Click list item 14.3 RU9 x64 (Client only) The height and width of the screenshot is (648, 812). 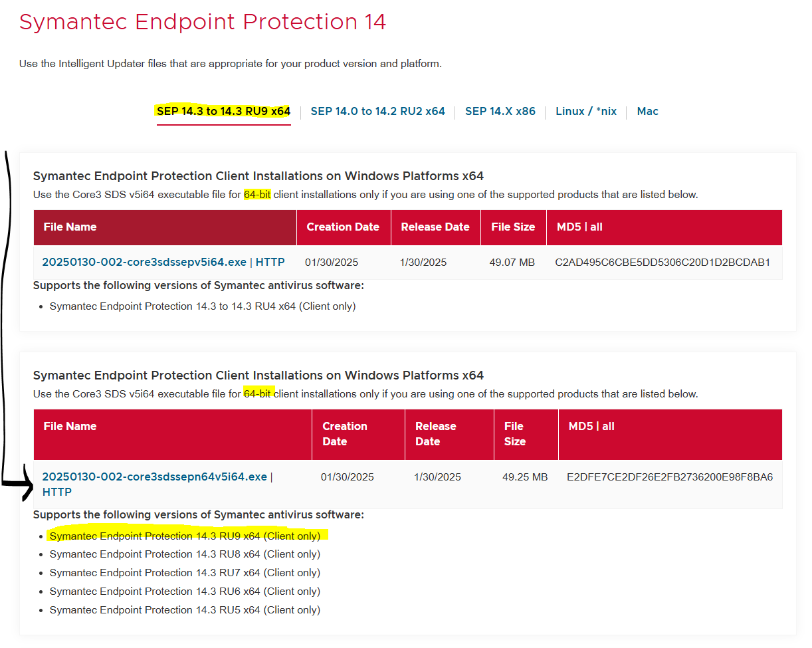(185, 536)
